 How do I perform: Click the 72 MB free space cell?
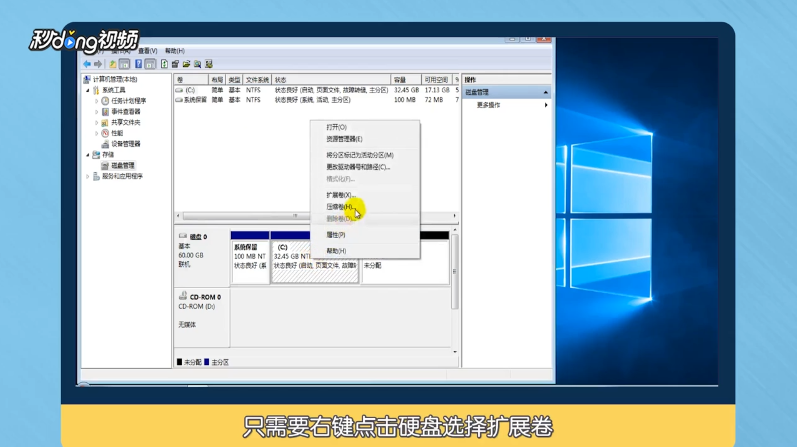click(434, 100)
